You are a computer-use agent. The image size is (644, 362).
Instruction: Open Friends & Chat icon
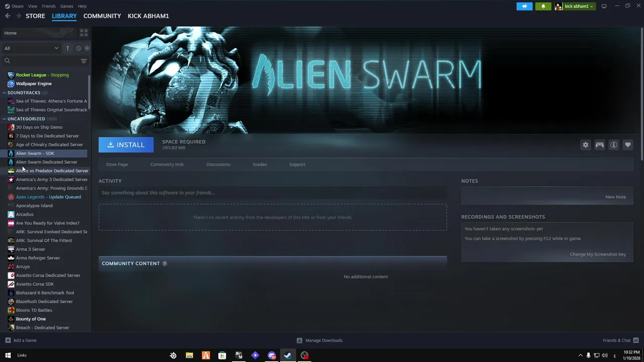pyautogui.click(x=636, y=340)
